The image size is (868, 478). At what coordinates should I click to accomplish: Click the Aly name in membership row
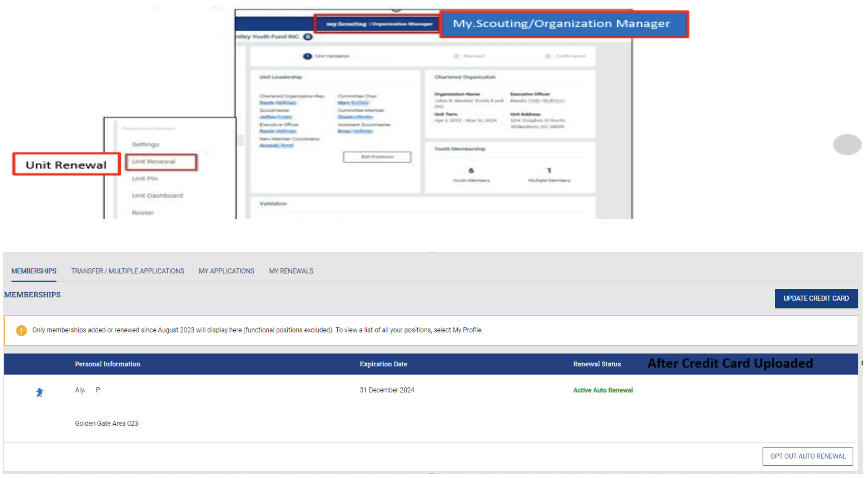tap(87, 390)
